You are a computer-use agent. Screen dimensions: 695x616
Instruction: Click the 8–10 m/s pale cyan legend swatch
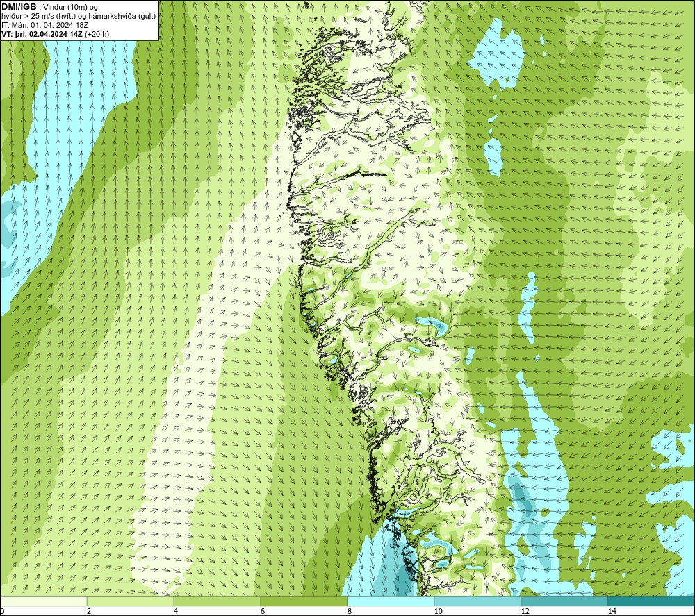pos(391,601)
